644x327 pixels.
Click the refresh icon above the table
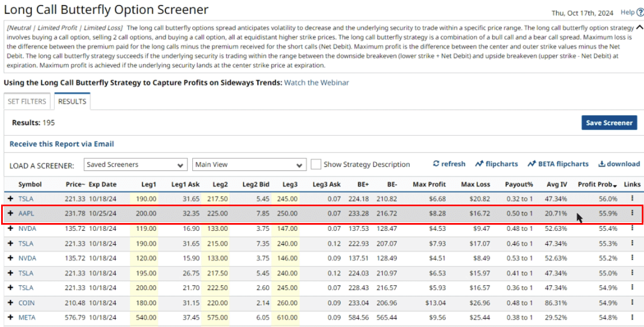click(x=436, y=164)
